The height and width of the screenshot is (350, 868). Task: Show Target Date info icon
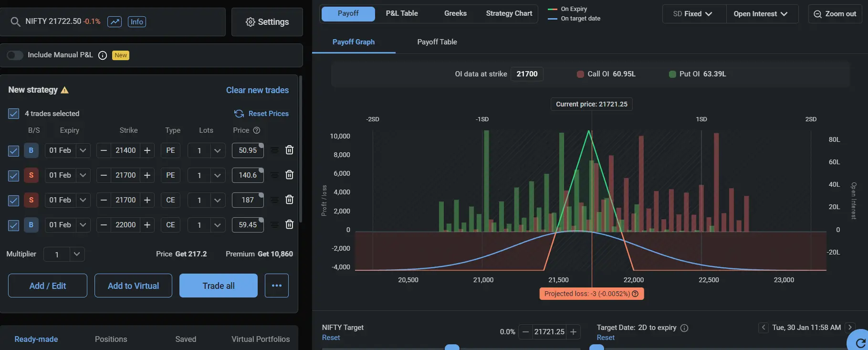click(x=684, y=328)
